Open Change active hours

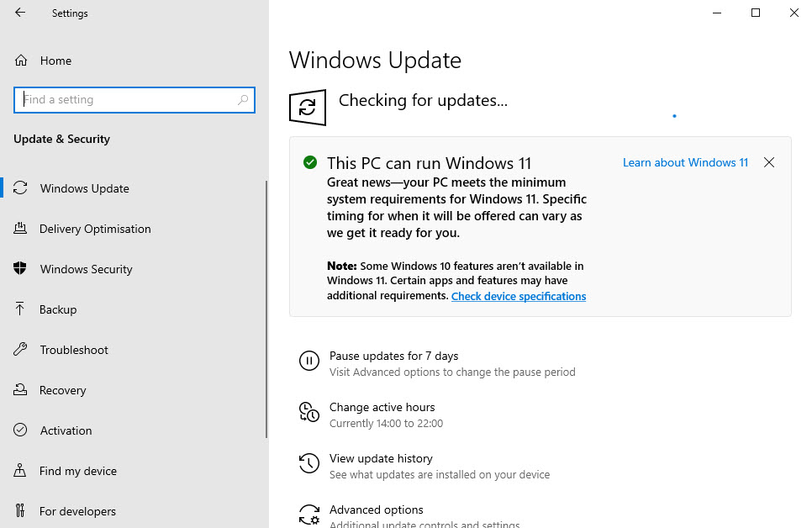(382, 407)
